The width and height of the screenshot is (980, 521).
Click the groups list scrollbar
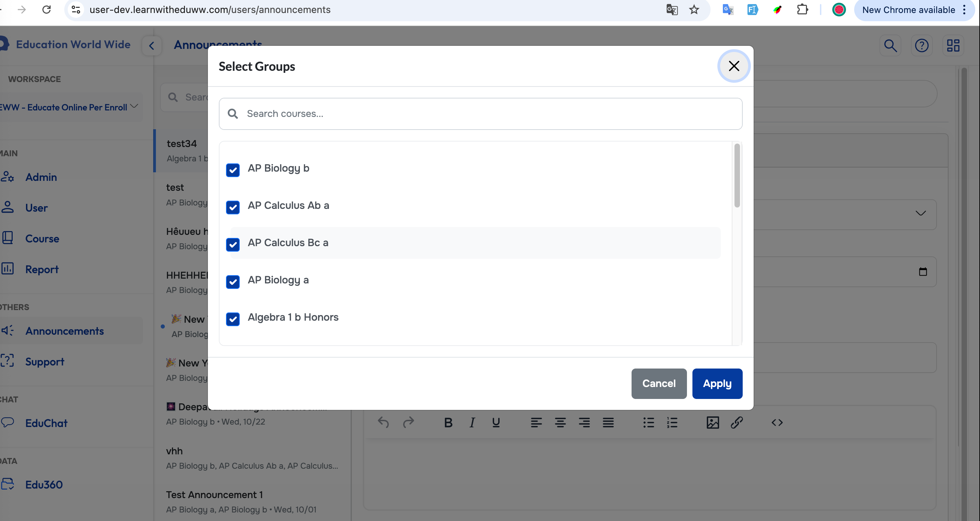(x=737, y=176)
